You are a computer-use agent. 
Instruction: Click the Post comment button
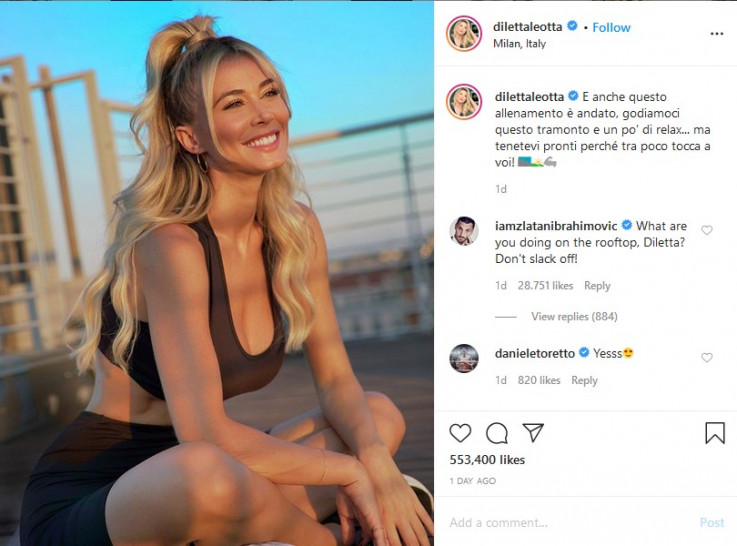click(712, 523)
